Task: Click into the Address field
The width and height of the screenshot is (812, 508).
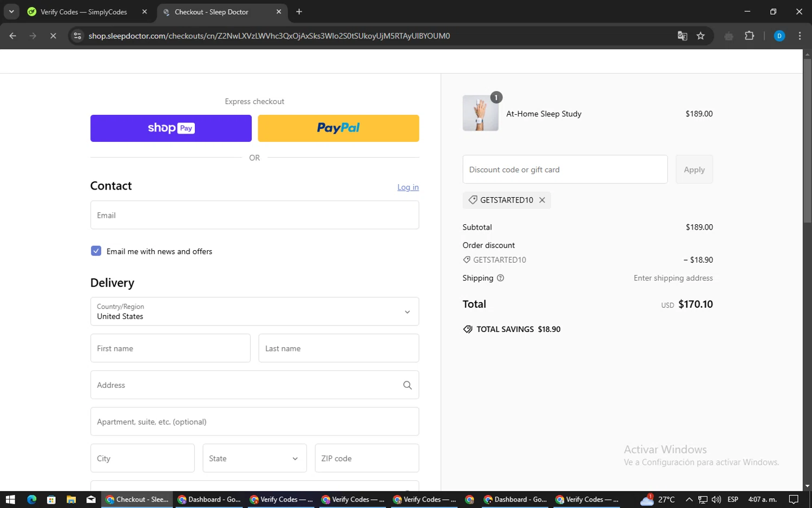Action: [254, 385]
